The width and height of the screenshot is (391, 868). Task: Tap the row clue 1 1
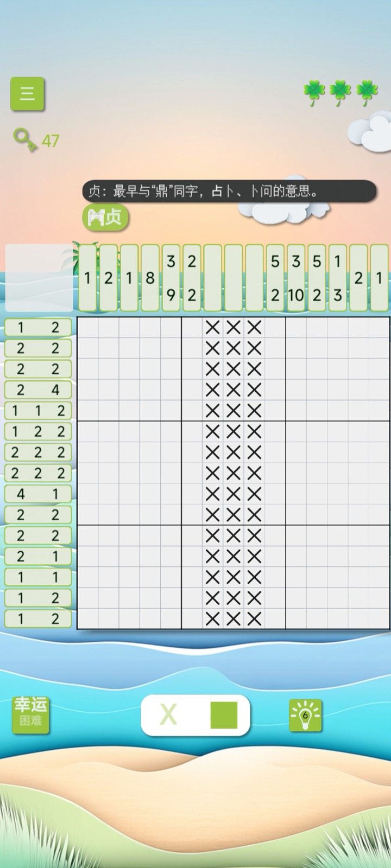38,577
